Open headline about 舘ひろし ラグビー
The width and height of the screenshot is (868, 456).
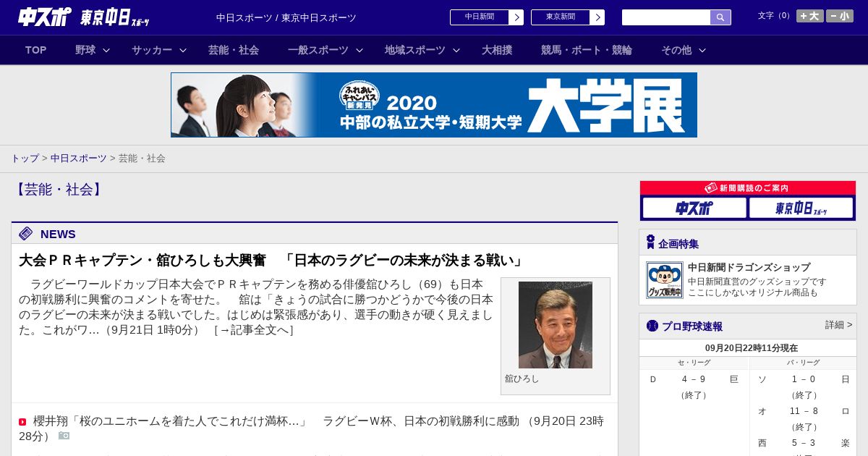pyautogui.click(x=272, y=260)
